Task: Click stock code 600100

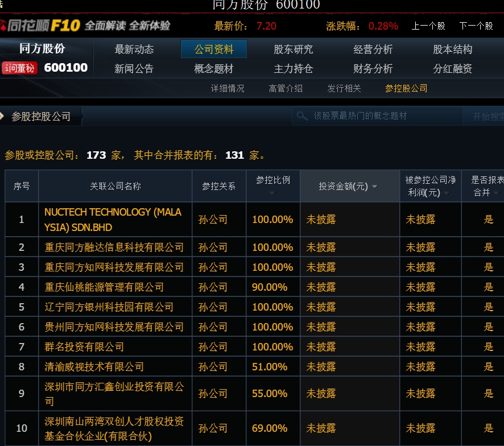Action: click(66, 68)
